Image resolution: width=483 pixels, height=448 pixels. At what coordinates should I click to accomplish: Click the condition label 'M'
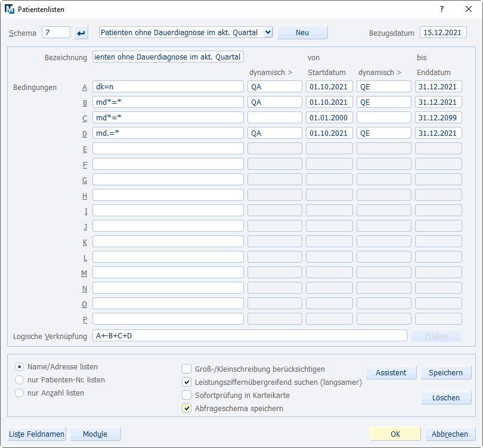click(x=84, y=273)
